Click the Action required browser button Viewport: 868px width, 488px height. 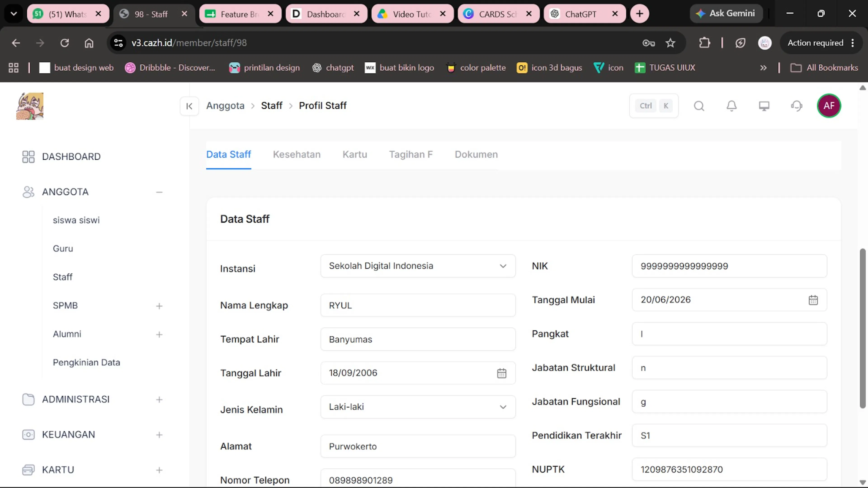pyautogui.click(x=821, y=43)
